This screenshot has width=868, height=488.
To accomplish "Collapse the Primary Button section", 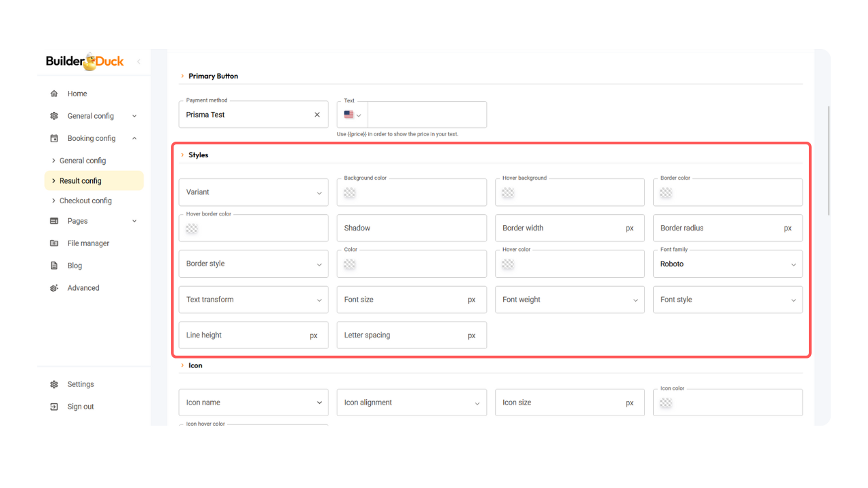I will pos(182,76).
